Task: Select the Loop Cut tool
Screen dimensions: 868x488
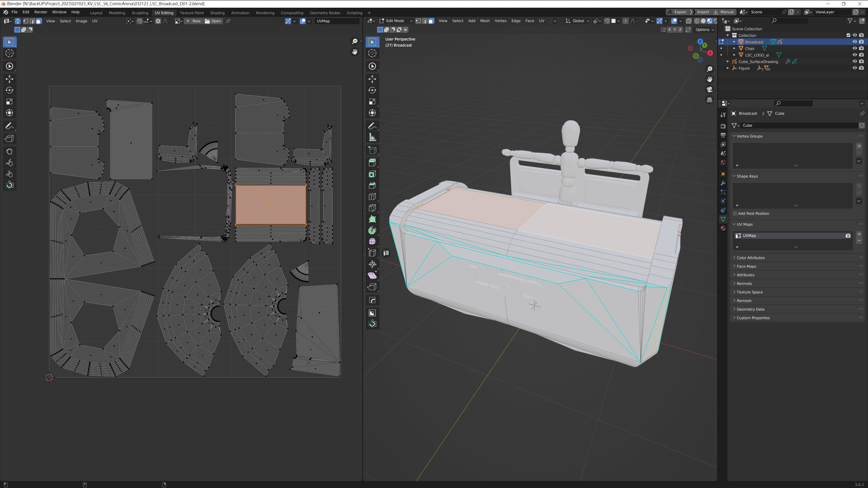Action: [x=372, y=197]
